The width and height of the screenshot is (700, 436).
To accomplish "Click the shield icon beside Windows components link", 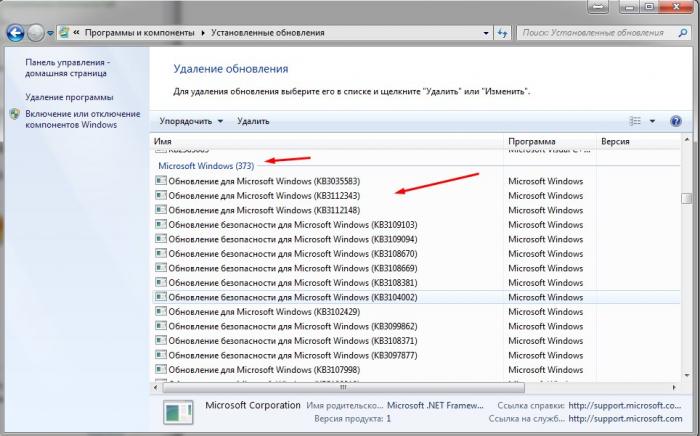I will [14, 115].
